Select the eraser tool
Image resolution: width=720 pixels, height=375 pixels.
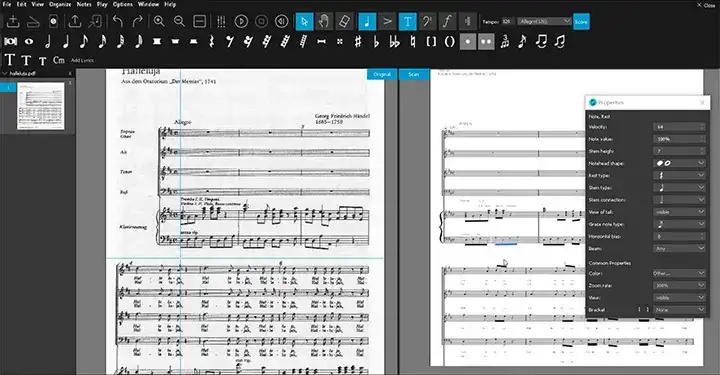(x=344, y=22)
